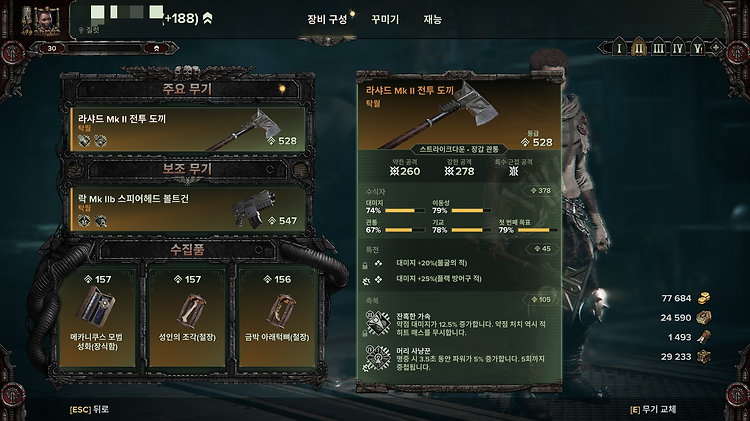Click the Brutal Momentum blessing icon

tap(378, 323)
